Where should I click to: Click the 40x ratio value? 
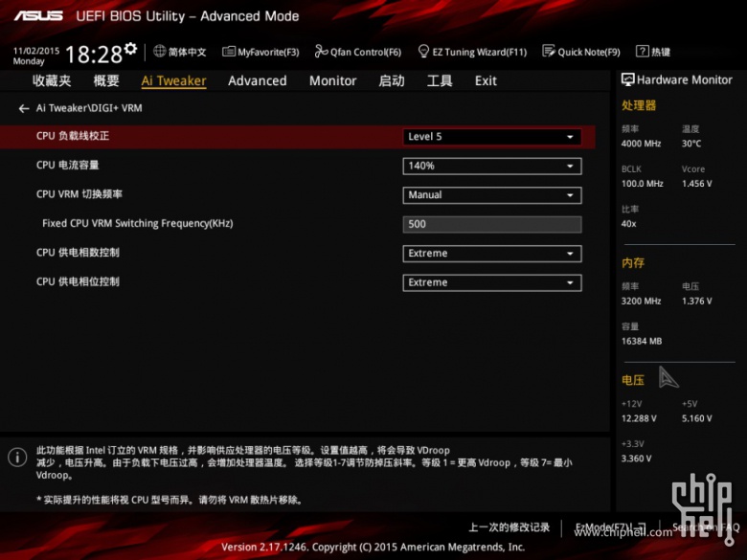click(628, 223)
